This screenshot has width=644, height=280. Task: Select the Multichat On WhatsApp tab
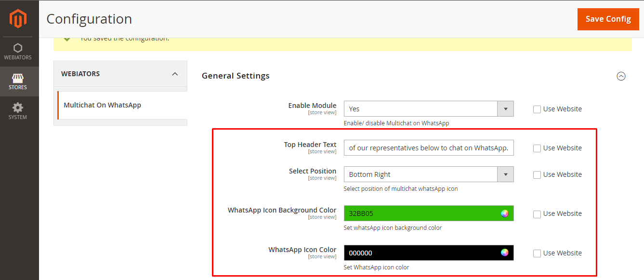tap(122, 105)
